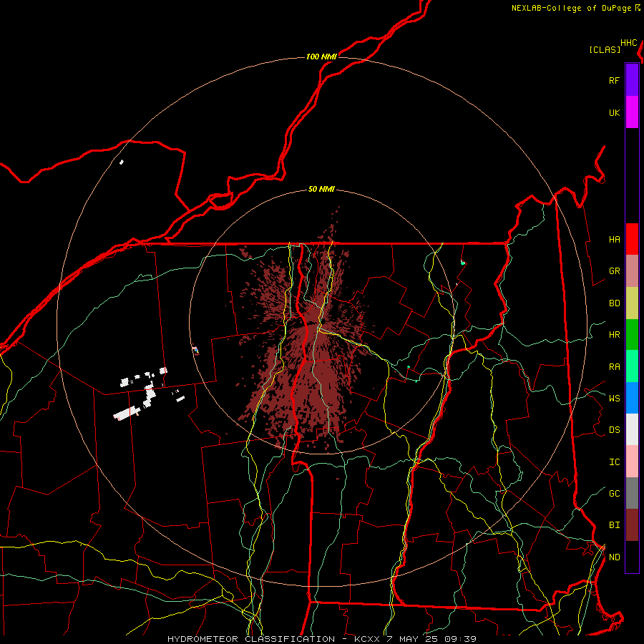Click the RA light green legend swatch
This screenshot has width=644, height=644.
(x=632, y=366)
